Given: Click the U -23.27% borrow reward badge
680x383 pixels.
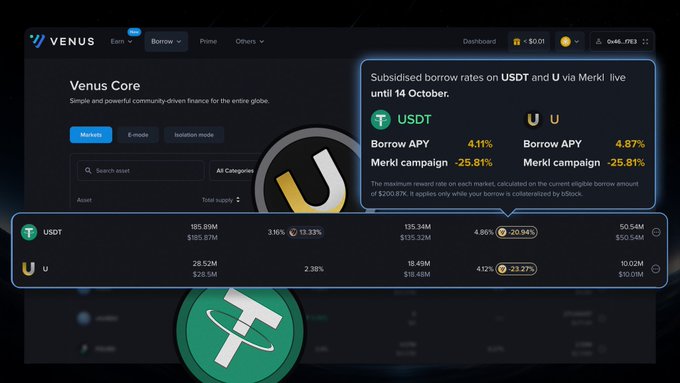Looking at the screenshot, I should click(x=516, y=269).
